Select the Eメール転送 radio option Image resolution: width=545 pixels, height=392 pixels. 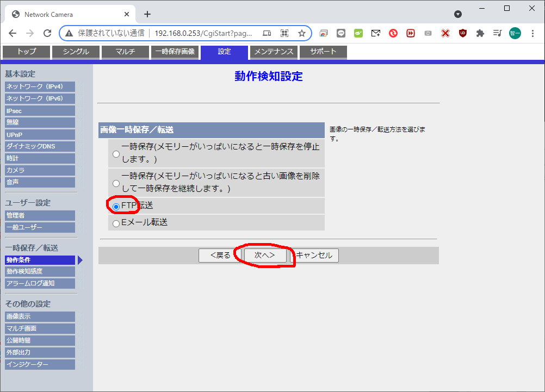click(x=116, y=223)
